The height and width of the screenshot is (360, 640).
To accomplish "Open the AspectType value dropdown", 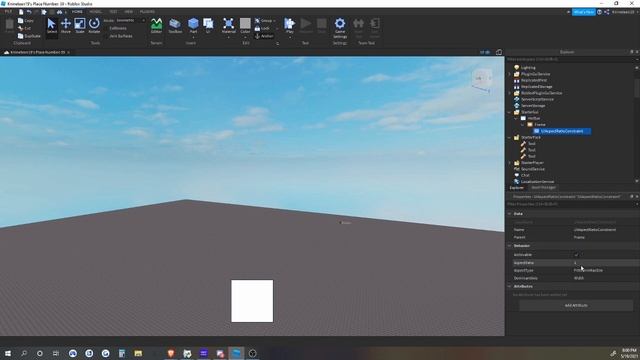I will coord(605,270).
